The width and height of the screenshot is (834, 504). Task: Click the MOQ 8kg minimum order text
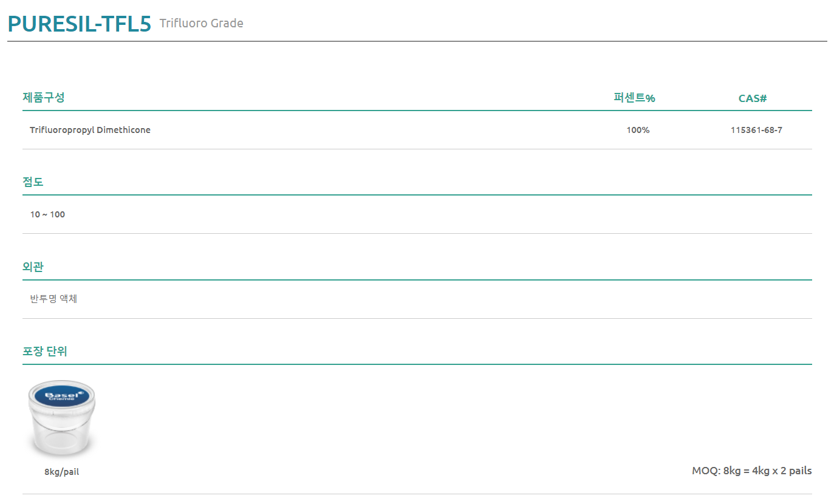tap(751, 471)
